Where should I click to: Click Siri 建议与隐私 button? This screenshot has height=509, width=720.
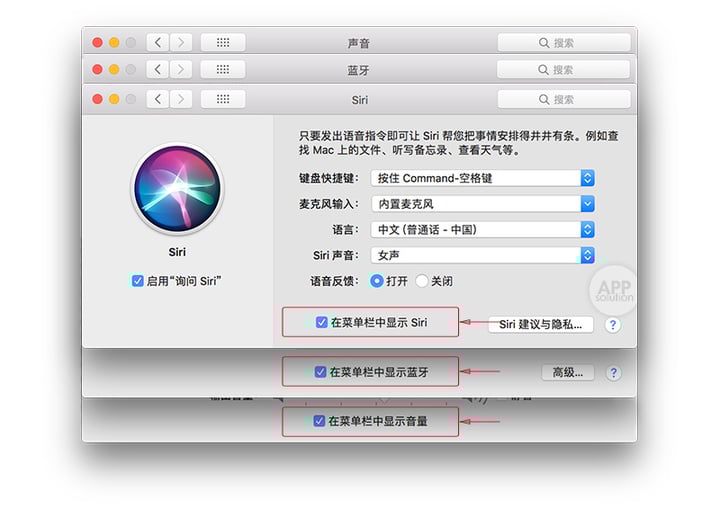tap(540, 324)
